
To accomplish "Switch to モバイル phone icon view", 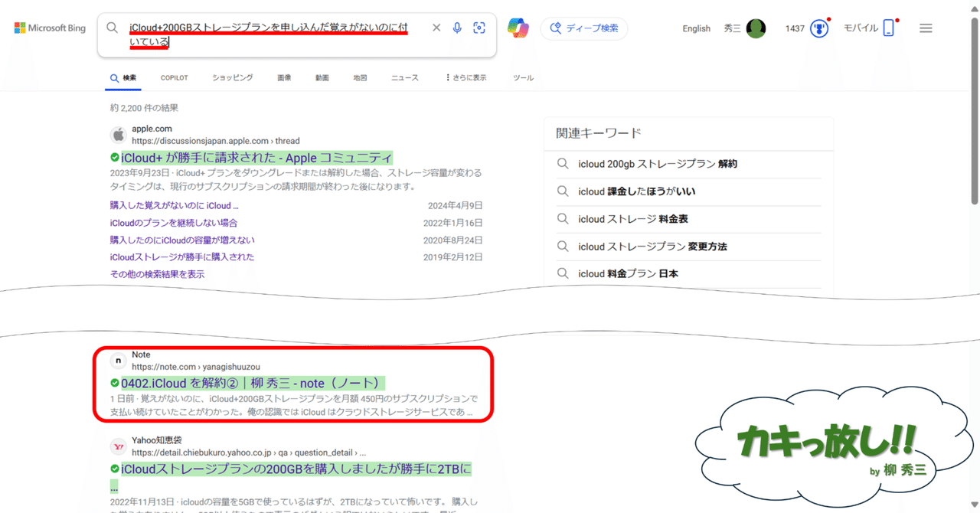I will click(x=888, y=28).
